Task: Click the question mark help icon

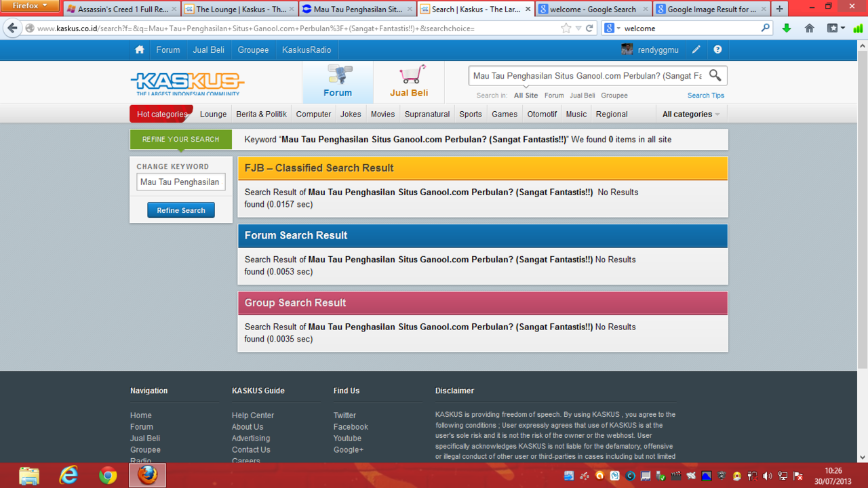Action: tap(717, 49)
